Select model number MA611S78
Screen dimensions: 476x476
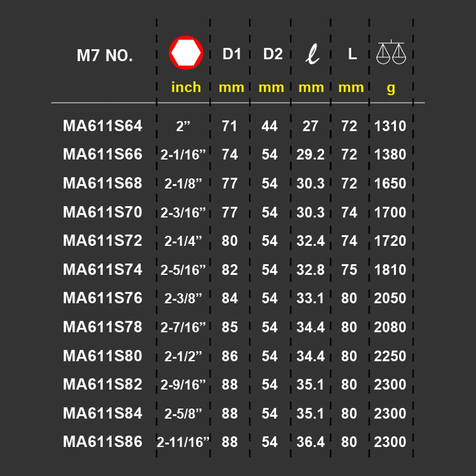103,327
